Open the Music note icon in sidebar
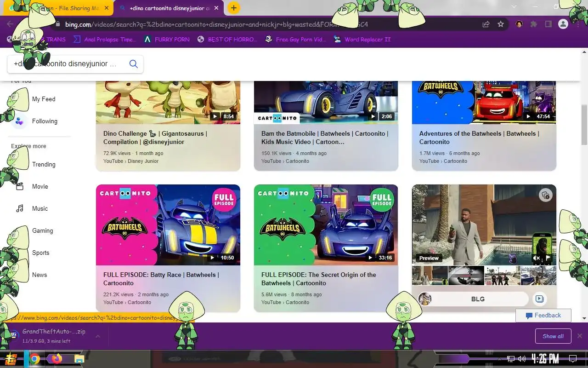The image size is (588, 368). 19,208
